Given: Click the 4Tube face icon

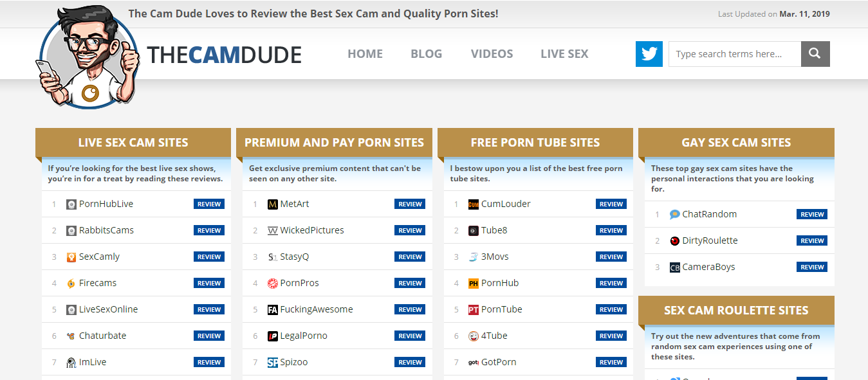Looking at the screenshot, I should (474, 336).
